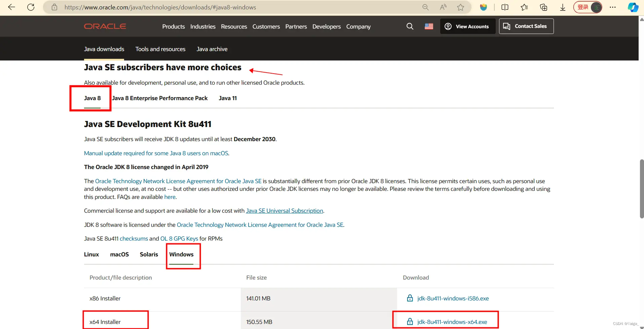Image resolution: width=644 pixels, height=329 pixels.
Task: Activate the read aloud icon
Action: [x=443, y=7]
